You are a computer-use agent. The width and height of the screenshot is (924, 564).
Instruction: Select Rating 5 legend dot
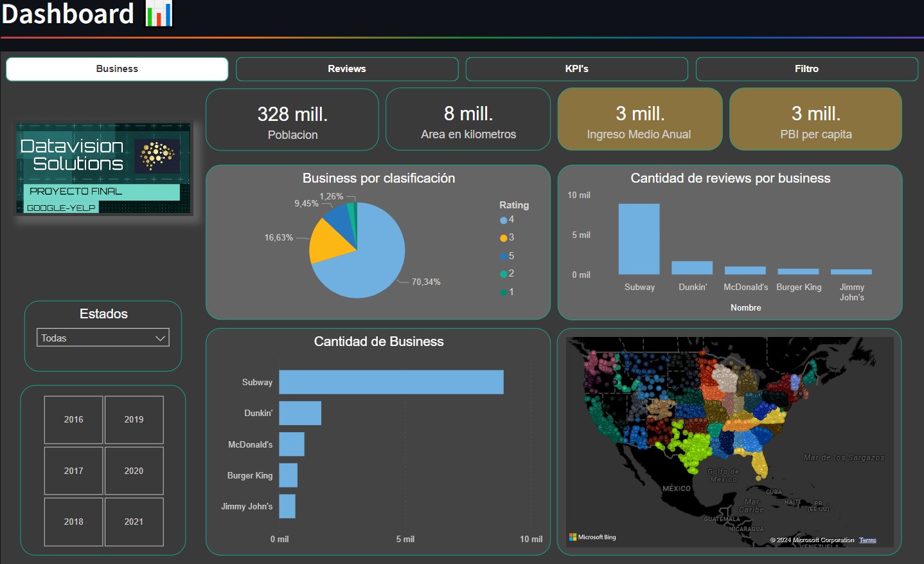pyautogui.click(x=503, y=256)
